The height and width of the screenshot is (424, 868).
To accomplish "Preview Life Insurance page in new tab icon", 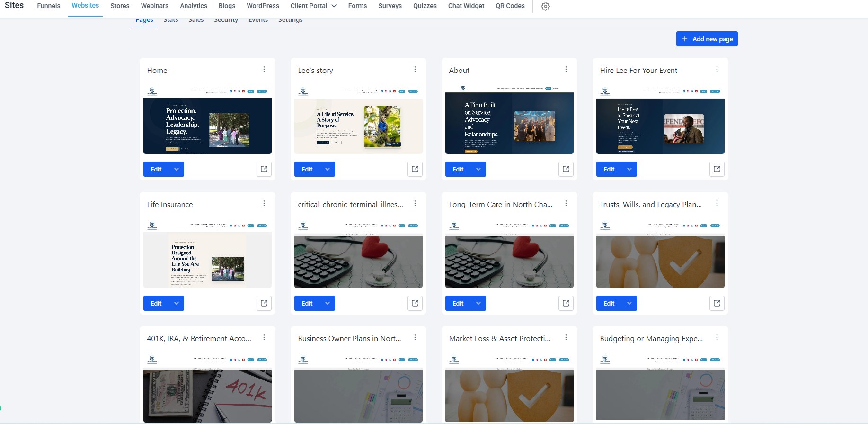I will point(264,303).
